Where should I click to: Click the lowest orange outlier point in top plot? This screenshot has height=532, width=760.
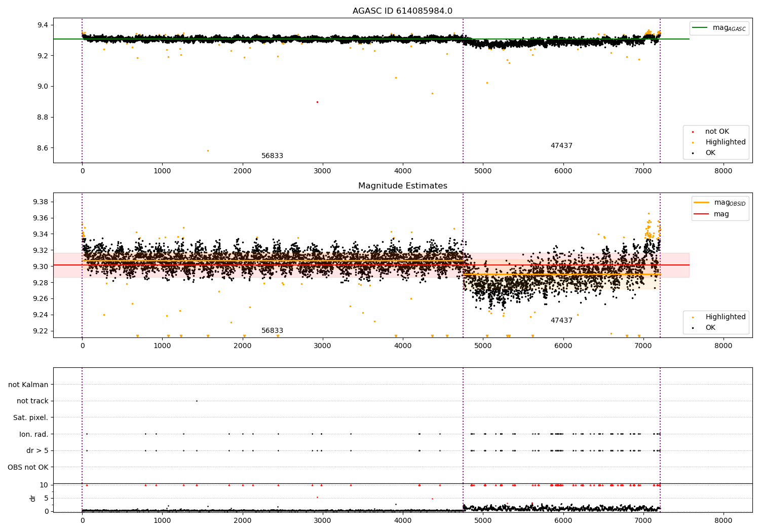pos(208,150)
